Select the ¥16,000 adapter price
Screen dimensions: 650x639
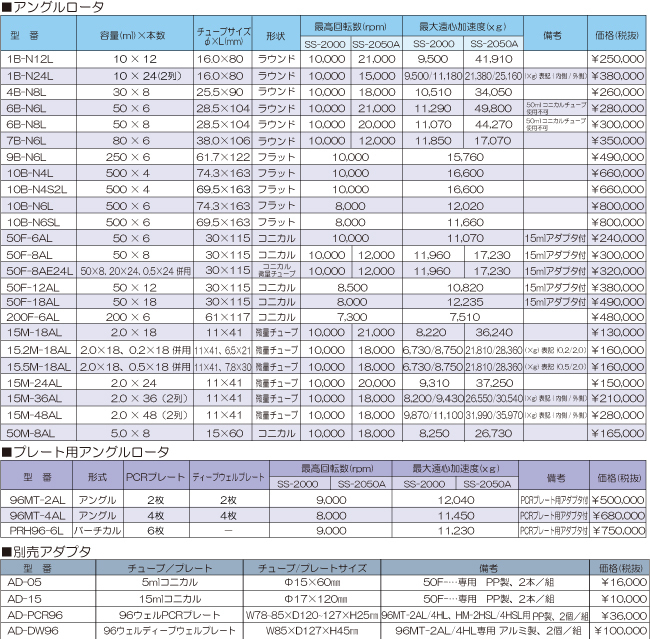(x=624, y=582)
